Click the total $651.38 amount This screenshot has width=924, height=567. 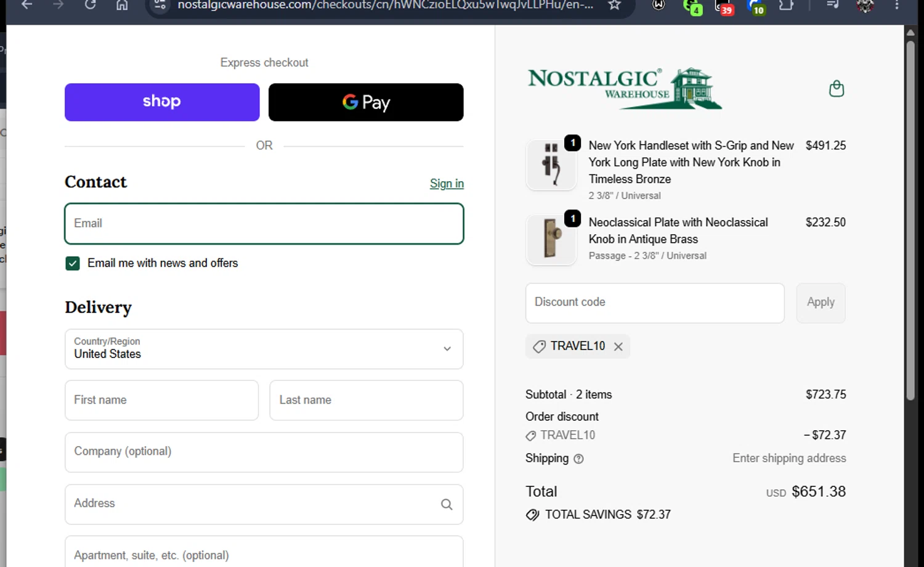[819, 492]
